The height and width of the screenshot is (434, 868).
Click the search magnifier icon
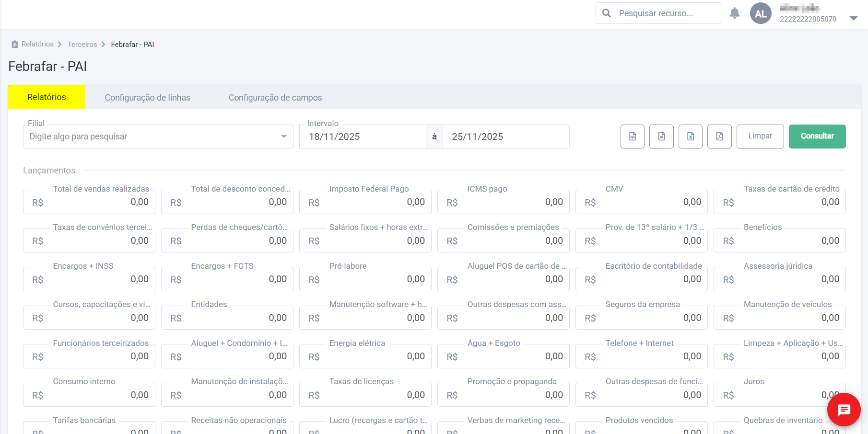point(607,13)
